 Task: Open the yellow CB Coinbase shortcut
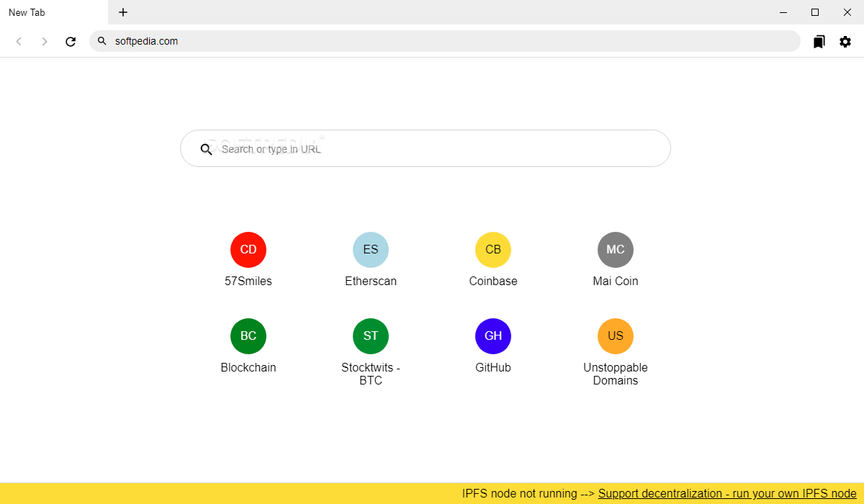pos(493,250)
